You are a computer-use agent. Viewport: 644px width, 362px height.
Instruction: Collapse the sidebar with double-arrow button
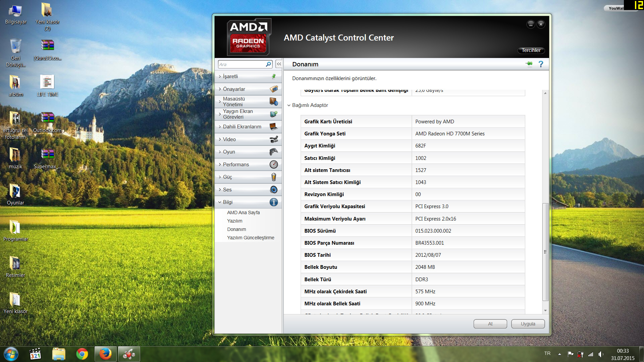coord(279,64)
